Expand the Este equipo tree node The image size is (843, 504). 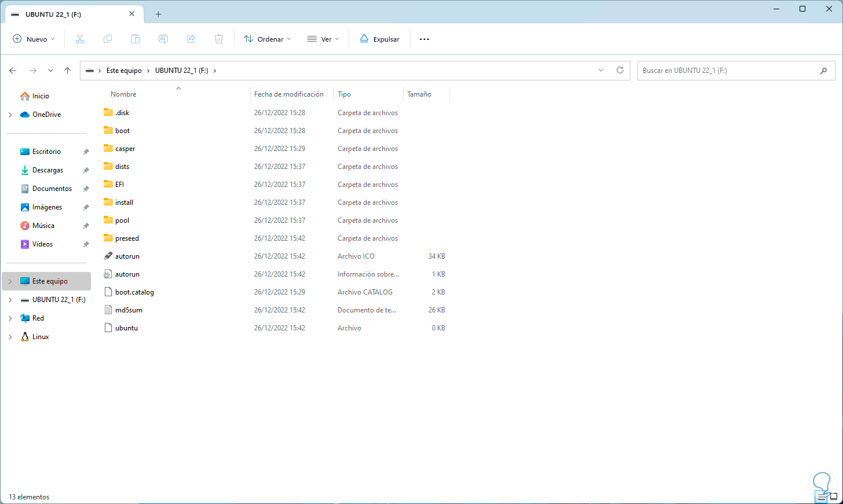click(10, 281)
